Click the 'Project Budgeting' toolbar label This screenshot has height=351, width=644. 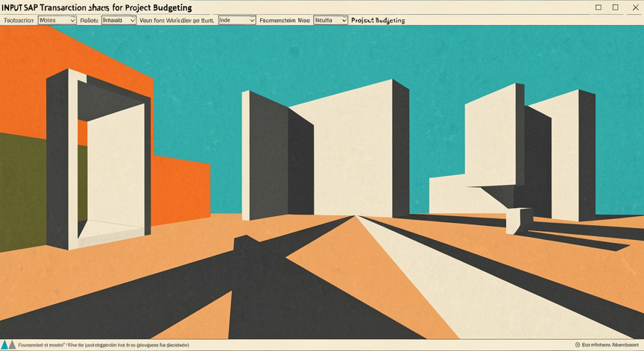pos(378,20)
